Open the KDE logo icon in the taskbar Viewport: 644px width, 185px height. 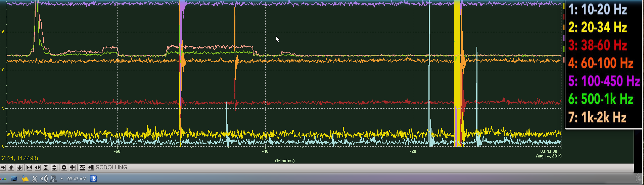pos(93,179)
